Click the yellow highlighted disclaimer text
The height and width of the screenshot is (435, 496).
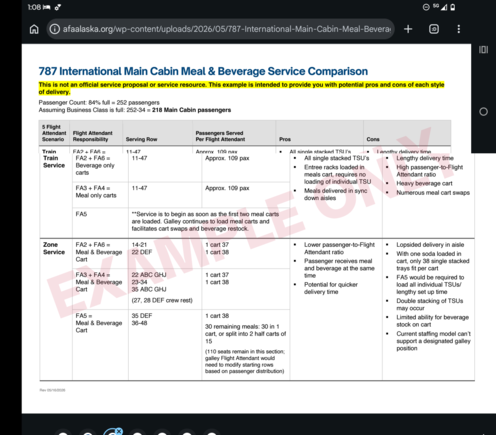(x=241, y=88)
